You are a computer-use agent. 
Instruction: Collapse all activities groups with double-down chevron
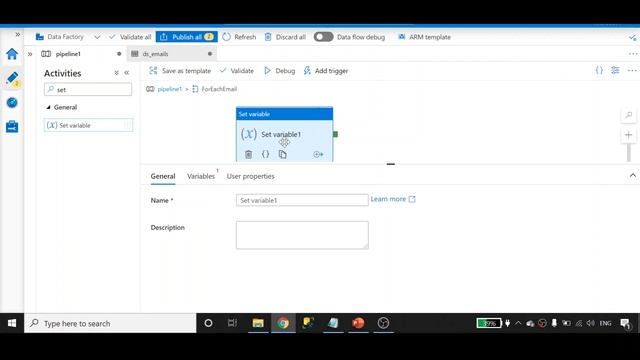(x=116, y=73)
